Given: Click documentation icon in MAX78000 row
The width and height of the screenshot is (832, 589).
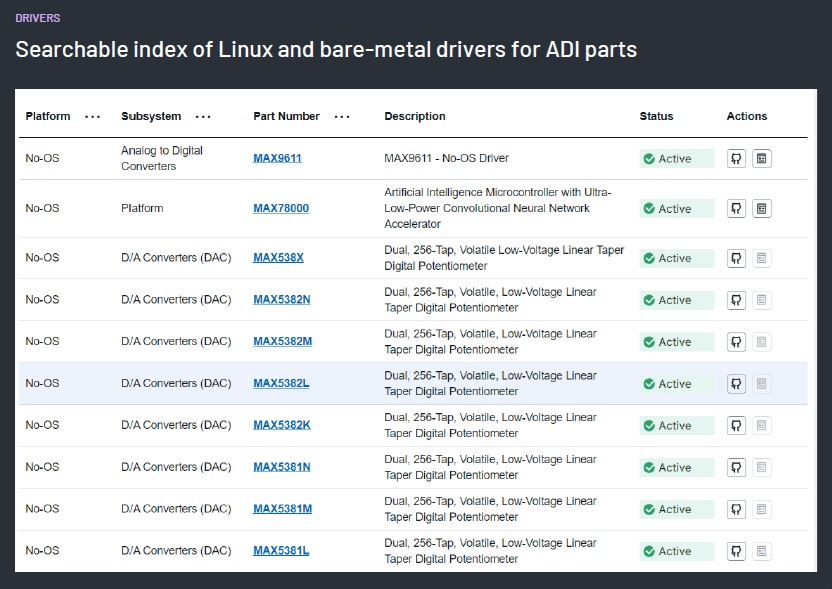Looking at the screenshot, I should coord(762,208).
